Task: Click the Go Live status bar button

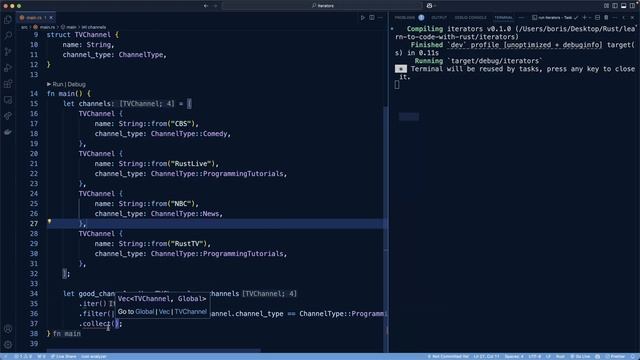Action: tap(580, 356)
